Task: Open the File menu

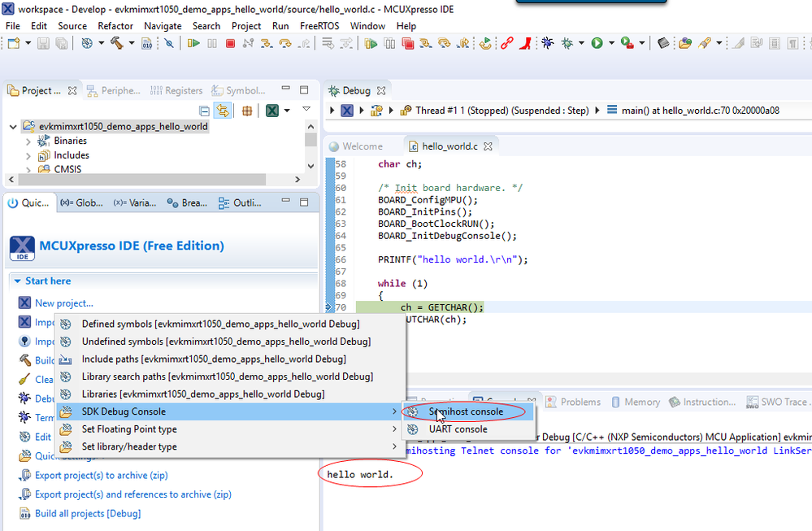Action: coord(12,26)
